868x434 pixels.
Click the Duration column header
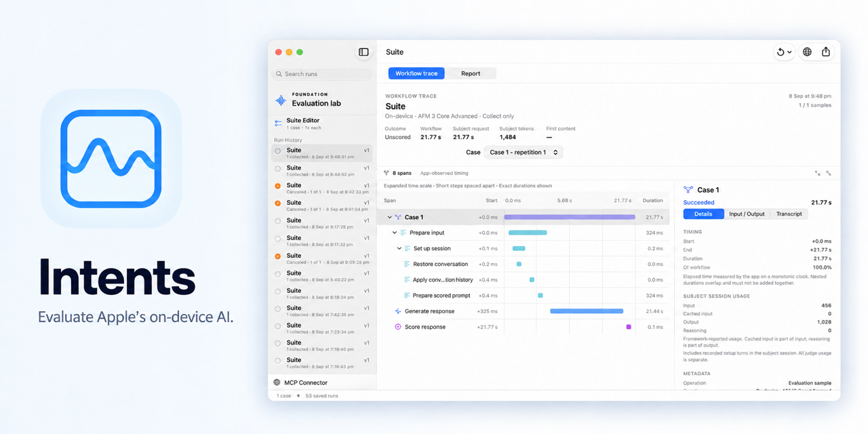point(652,201)
